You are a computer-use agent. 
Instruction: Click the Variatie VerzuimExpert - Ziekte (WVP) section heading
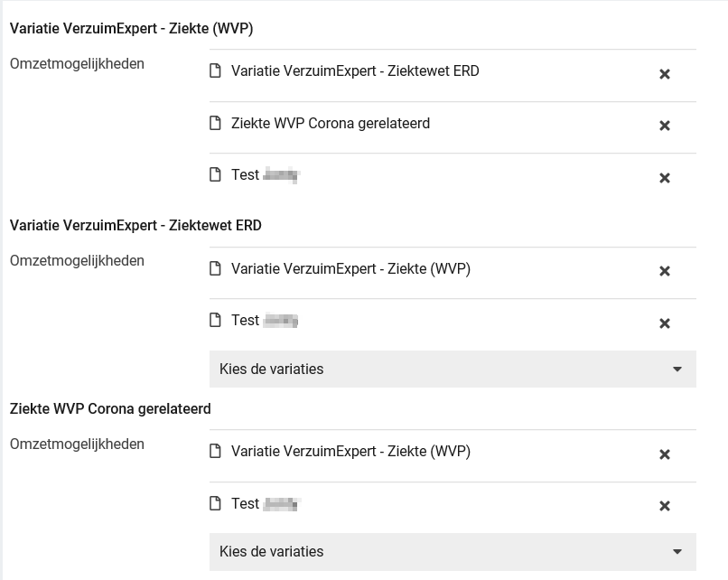coord(131,29)
